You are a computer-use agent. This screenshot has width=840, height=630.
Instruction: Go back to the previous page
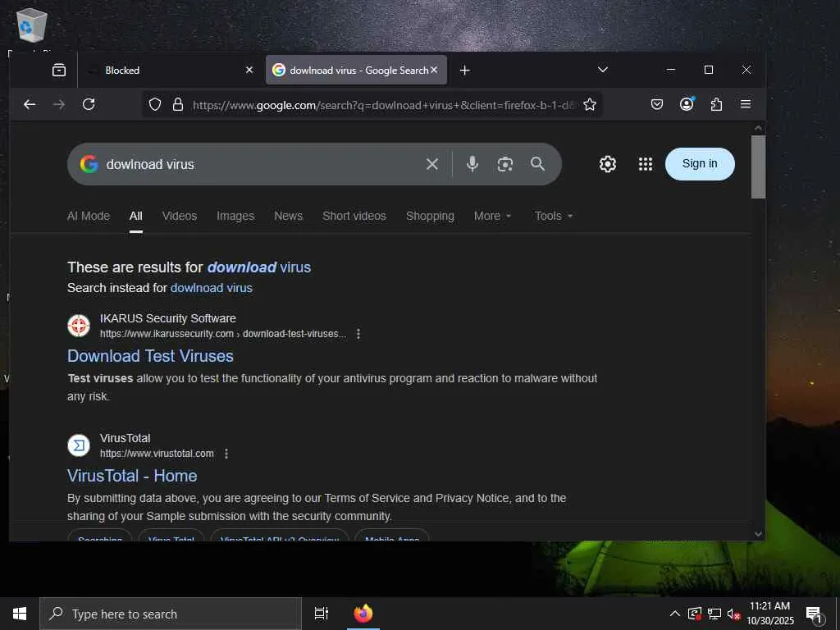coord(30,104)
